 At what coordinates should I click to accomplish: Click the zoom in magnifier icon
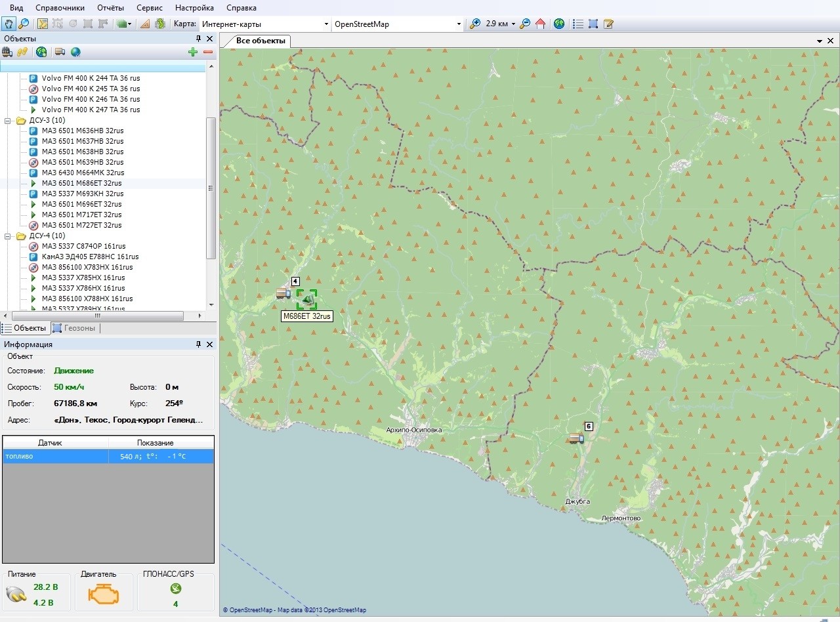[476, 24]
